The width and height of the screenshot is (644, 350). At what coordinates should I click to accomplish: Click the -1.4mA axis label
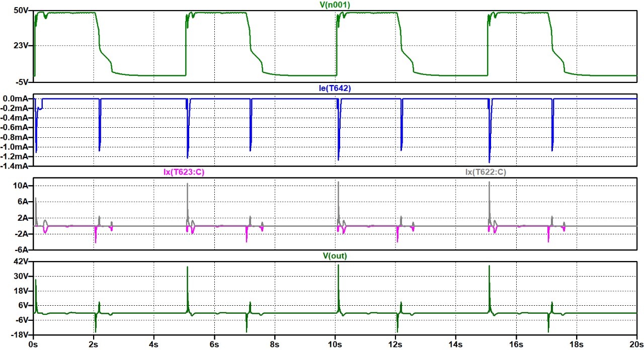(17, 166)
